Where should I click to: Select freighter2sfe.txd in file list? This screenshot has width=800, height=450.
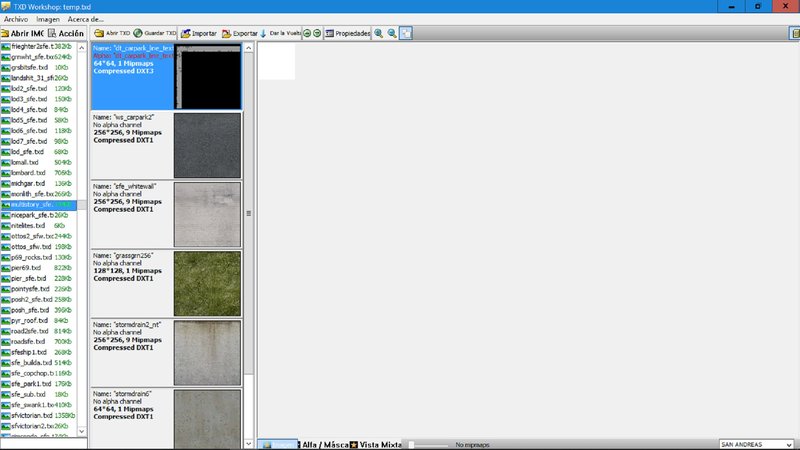point(39,46)
